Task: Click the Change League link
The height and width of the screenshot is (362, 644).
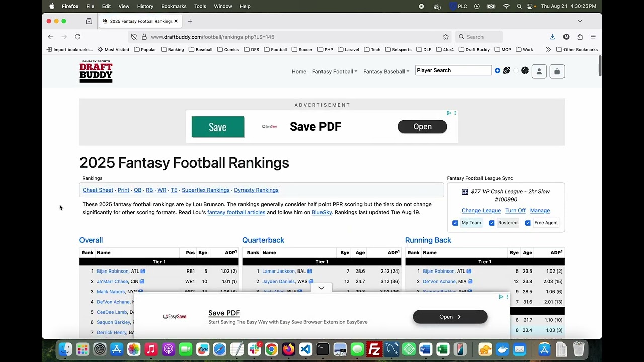Action: pyautogui.click(x=481, y=210)
